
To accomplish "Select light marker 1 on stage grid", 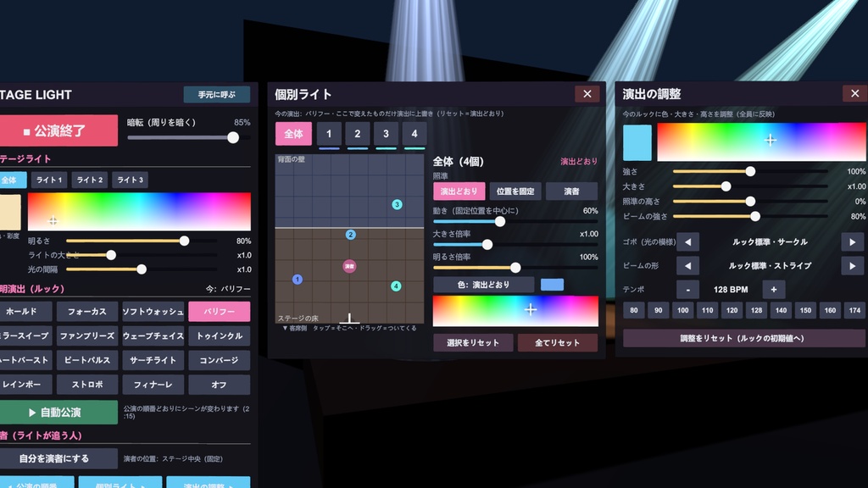I will (298, 280).
